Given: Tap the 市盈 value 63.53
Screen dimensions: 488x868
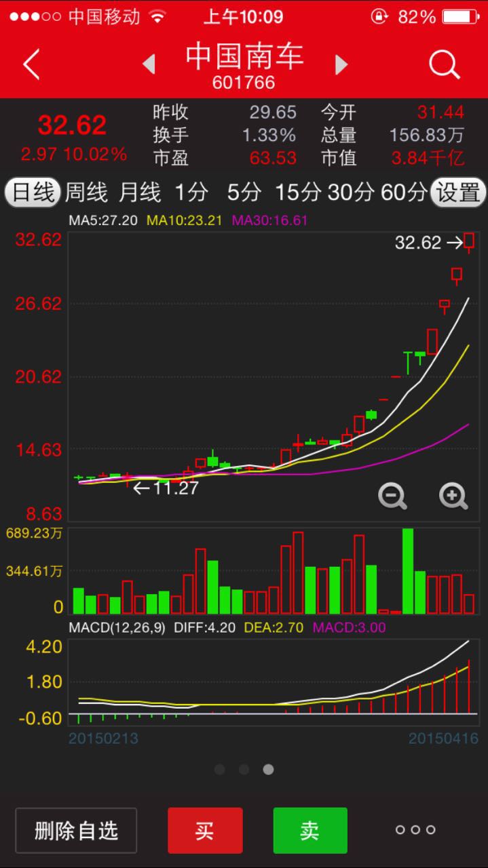Looking at the screenshot, I should [x=273, y=158].
